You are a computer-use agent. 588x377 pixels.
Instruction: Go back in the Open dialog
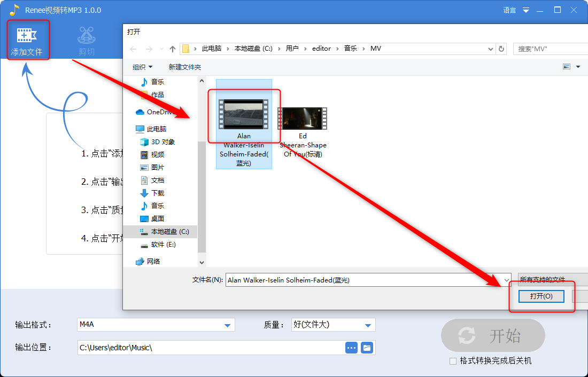click(x=133, y=49)
